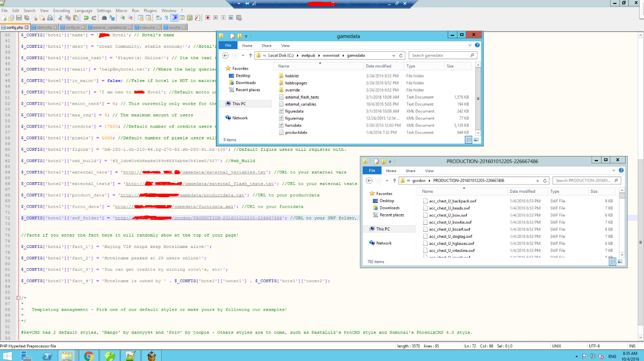Screen dimensions: 644x361
Task: Collapse the comment block fold marker at line 86
Action: pos(18,298)
